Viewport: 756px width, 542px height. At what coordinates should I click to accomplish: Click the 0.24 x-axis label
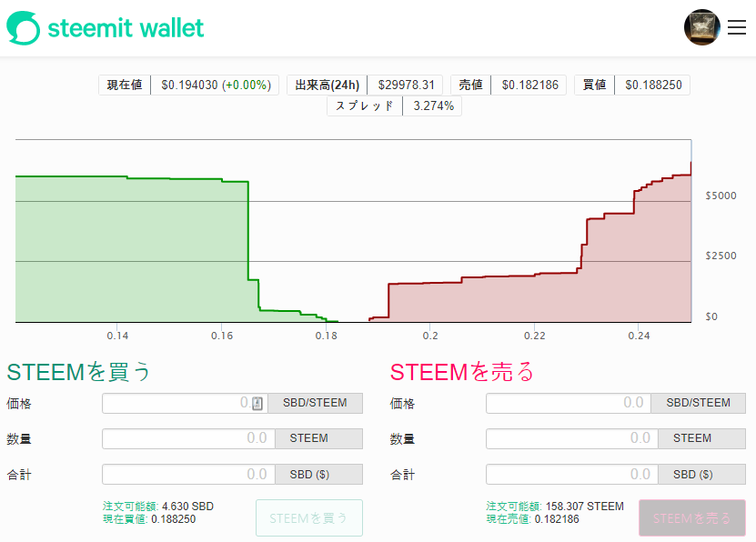point(639,336)
